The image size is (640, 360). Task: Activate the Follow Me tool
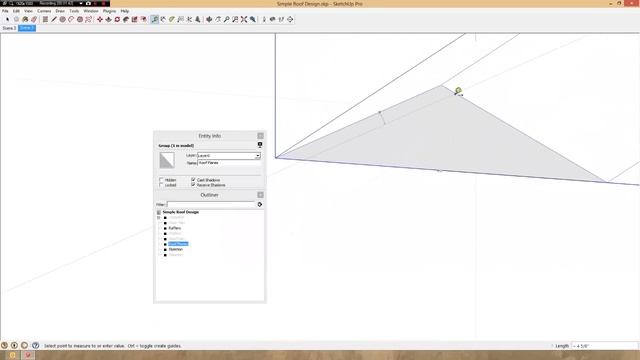pyautogui.click(x=126, y=19)
